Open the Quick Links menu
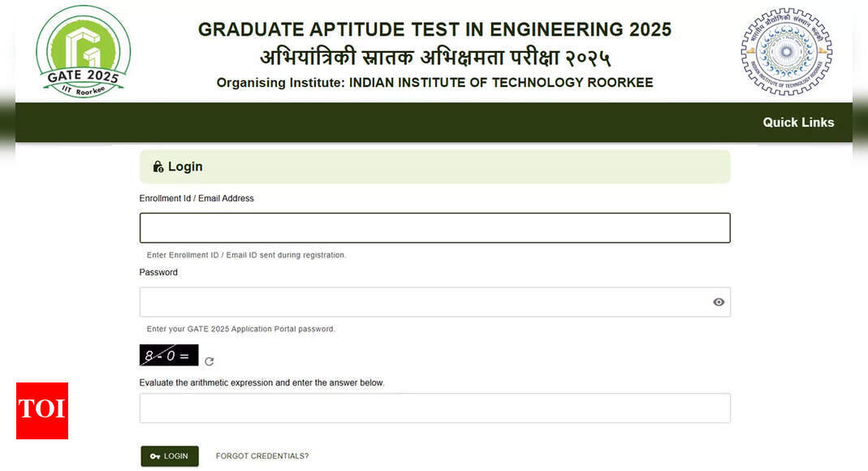 [798, 123]
